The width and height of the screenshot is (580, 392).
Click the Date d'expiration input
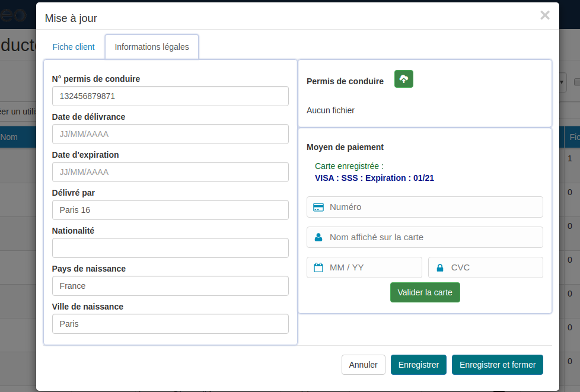coord(170,172)
